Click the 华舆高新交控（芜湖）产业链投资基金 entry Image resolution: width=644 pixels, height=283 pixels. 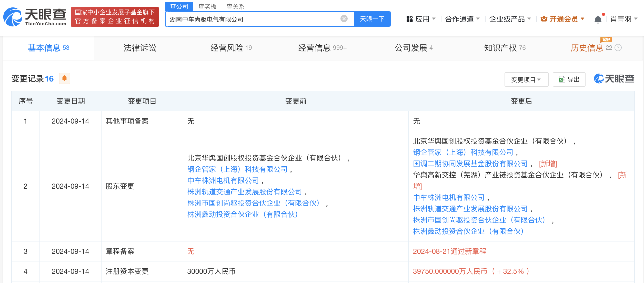tap(508, 175)
